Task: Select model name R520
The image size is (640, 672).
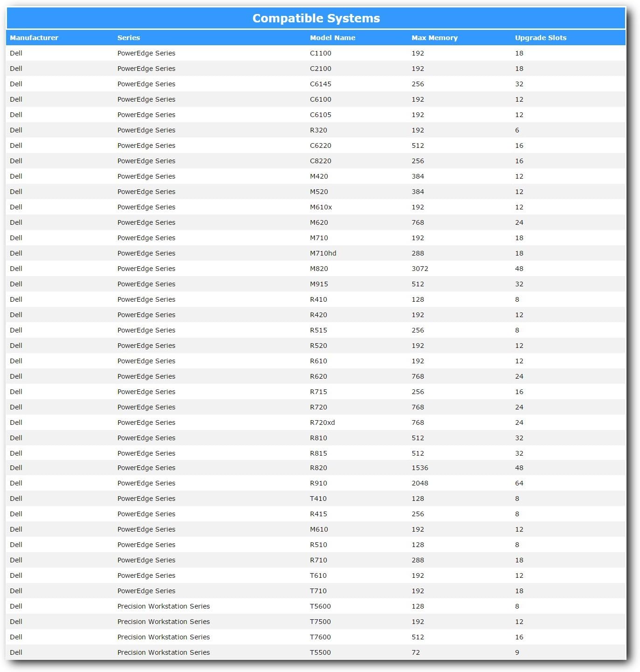Action: click(x=318, y=346)
